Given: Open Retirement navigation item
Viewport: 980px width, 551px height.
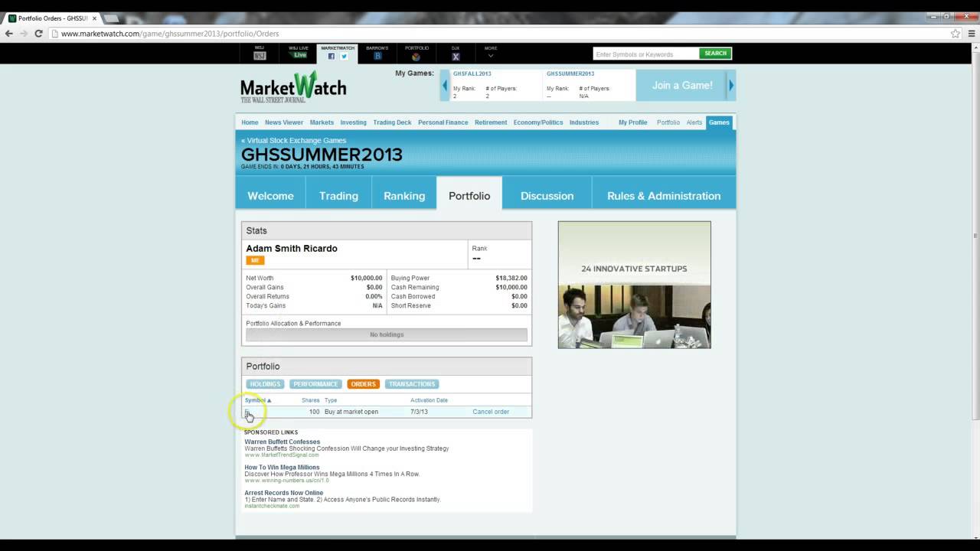Looking at the screenshot, I should click(x=491, y=122).
